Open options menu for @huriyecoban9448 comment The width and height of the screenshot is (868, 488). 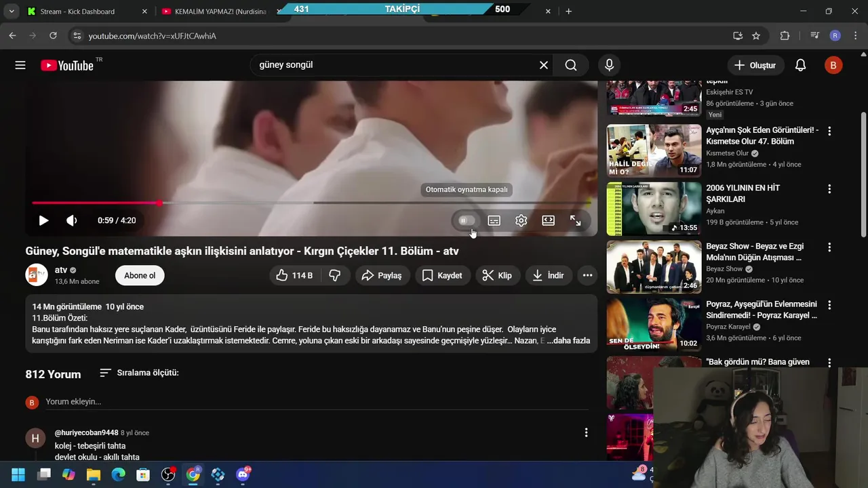[x=586, y=432]
